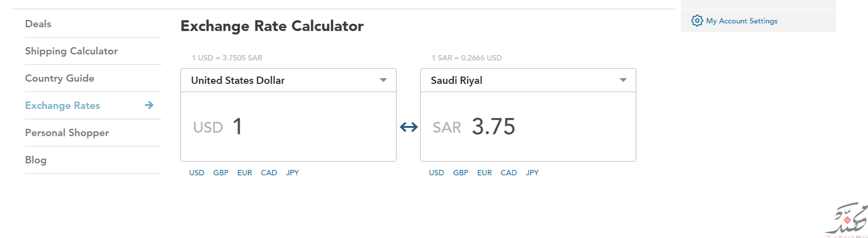Open the United States Dollar currency dropdown

click(288, 80)
